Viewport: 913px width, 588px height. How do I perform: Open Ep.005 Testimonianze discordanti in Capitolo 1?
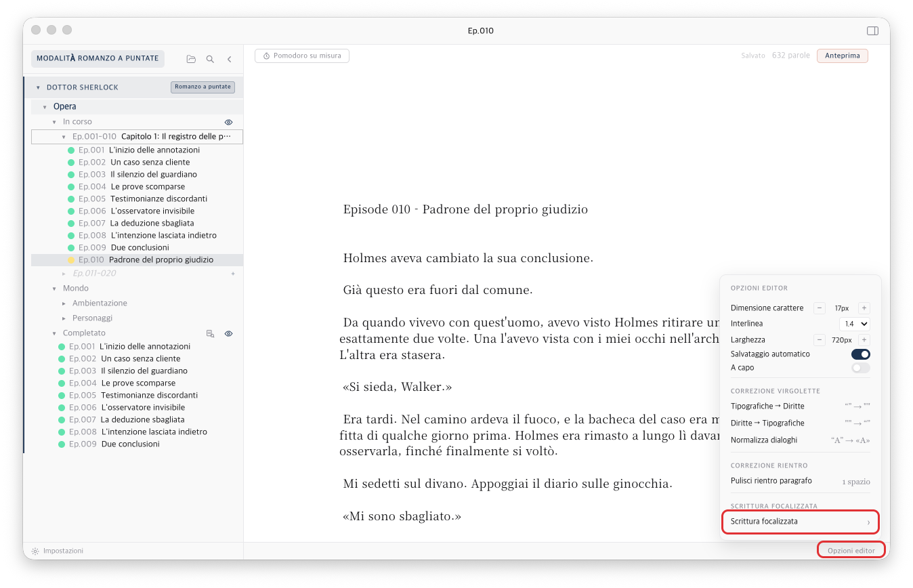point(137,199)
